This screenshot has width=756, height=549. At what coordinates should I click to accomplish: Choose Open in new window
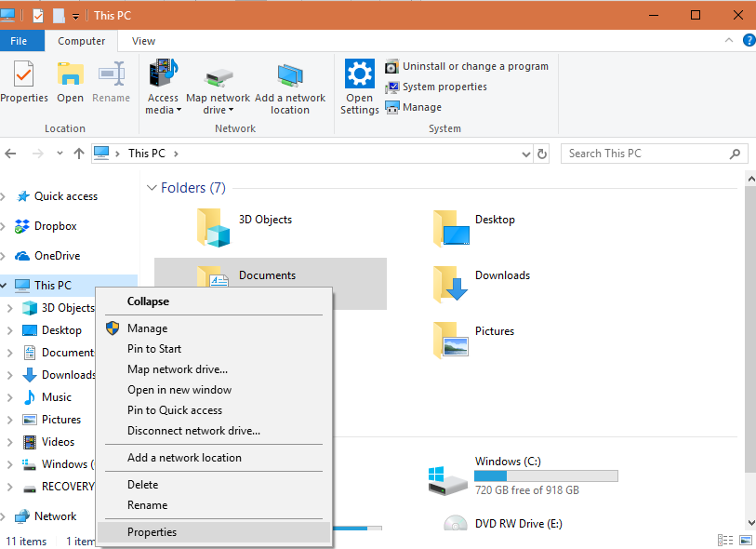(x=214, y=390)
